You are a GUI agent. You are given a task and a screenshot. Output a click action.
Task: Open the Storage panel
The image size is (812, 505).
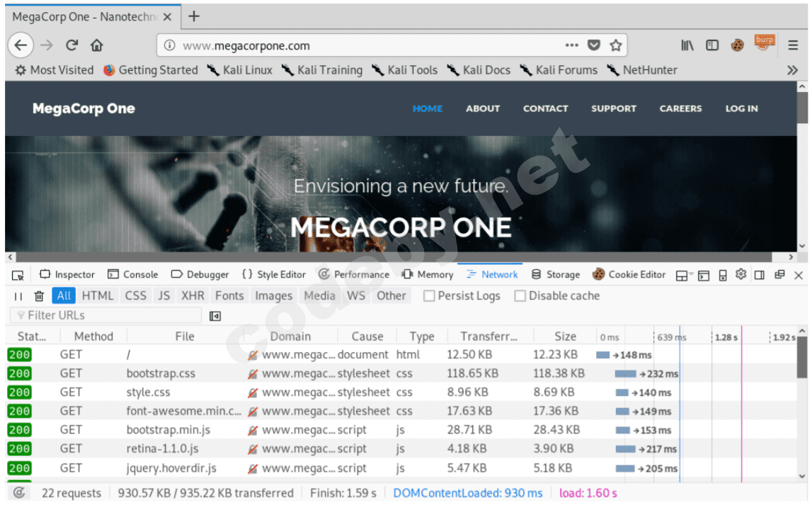(556, 275)
